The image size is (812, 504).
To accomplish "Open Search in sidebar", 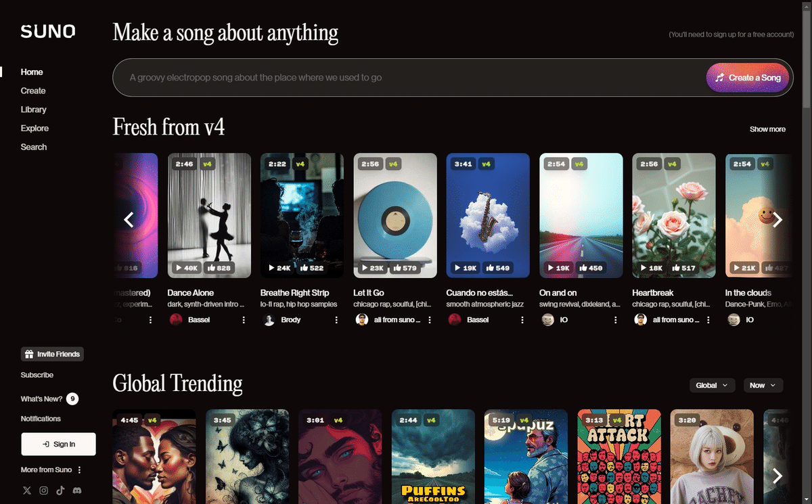I will pos(34,147).
